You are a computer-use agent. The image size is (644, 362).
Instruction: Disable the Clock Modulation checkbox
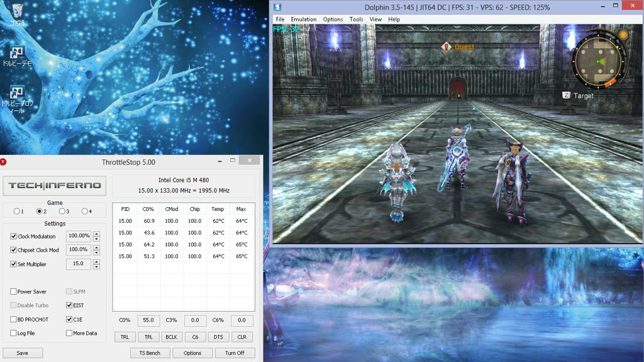click(x=14, y=237)
